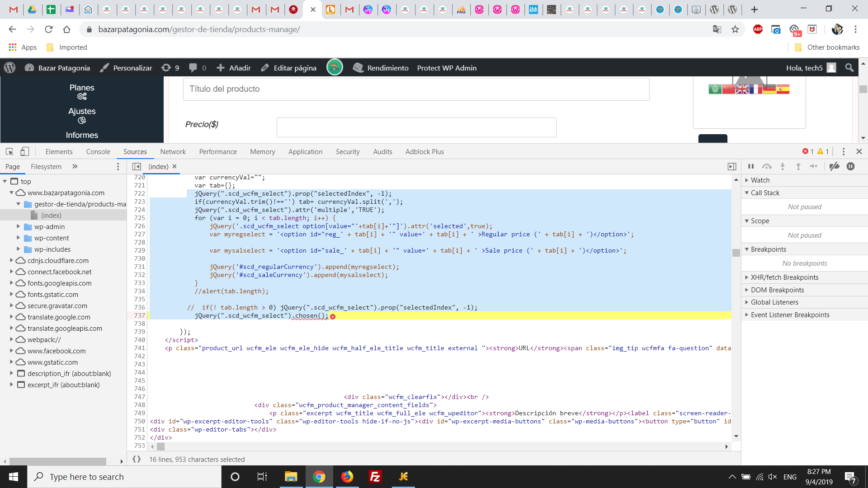Open Rendimiento in admin bar
This screenshot has width=868, height=488.
coord(381,68)
